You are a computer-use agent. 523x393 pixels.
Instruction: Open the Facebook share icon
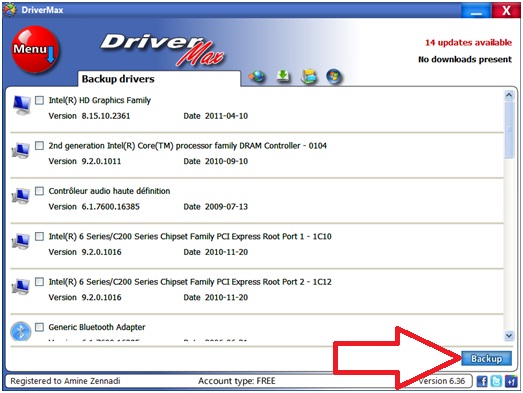pos(482,381)
